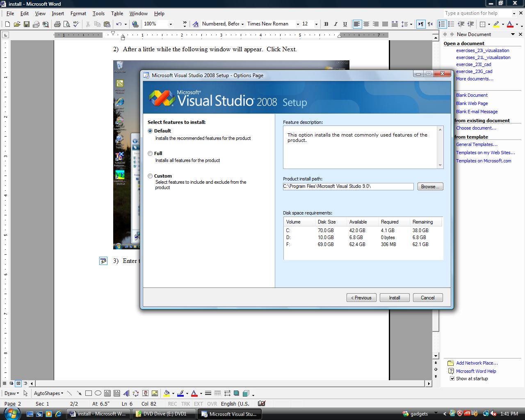Click the yellow highlight color button
The height and width of the screenshot is (420, 525).
tap(496, 24)
